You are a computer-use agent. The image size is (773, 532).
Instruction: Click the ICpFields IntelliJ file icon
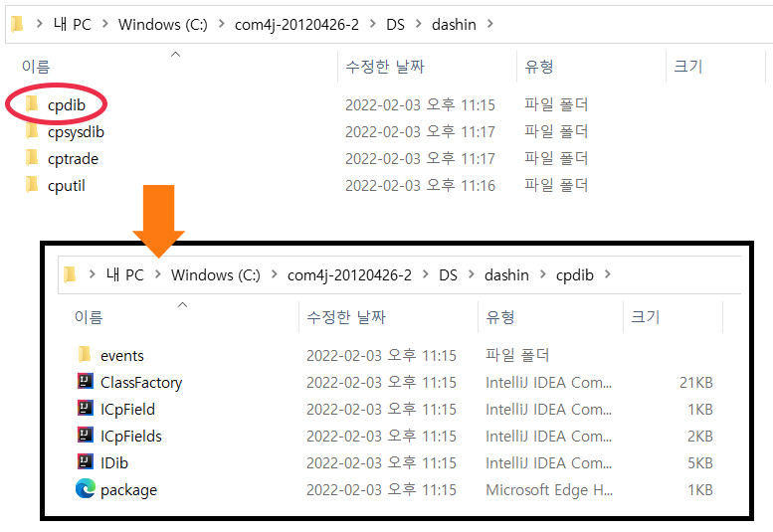[x=86, y=435]
